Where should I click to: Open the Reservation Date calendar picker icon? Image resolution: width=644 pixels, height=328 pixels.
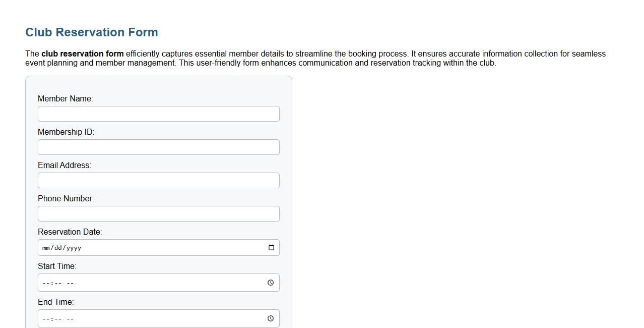[271, 247]
